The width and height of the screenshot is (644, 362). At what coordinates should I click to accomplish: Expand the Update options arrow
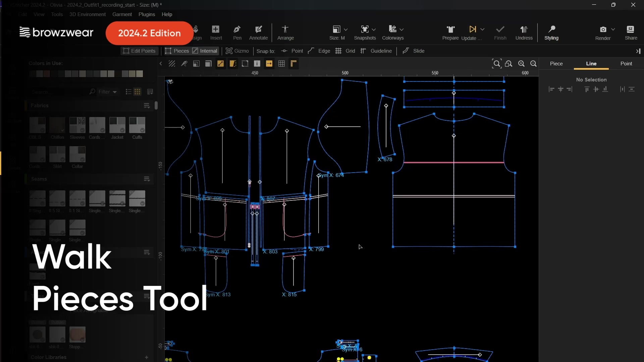click(482, 29)
